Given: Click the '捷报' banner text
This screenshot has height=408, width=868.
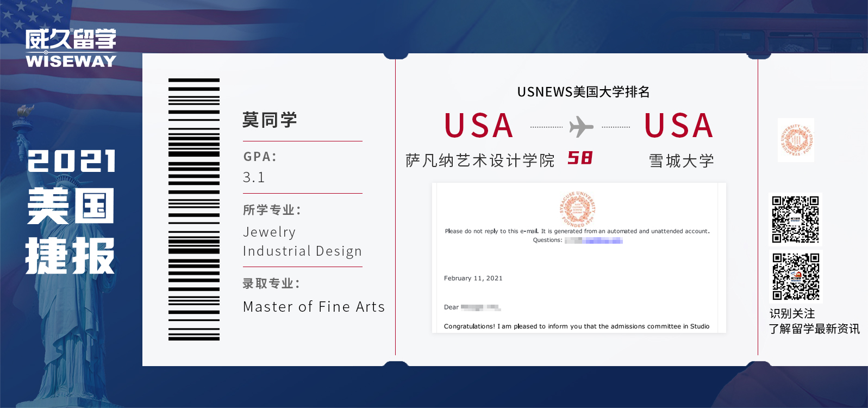Looking at the screenshot, I should click(70, 256).
